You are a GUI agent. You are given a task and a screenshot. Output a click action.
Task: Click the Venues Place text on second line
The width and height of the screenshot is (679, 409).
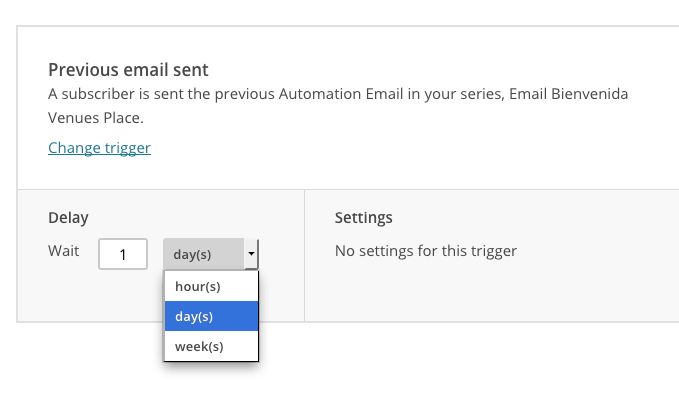point(95,118)
